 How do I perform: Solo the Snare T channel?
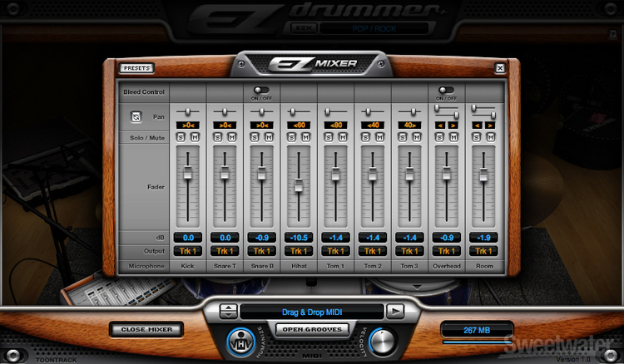click(x=218, y=137)
